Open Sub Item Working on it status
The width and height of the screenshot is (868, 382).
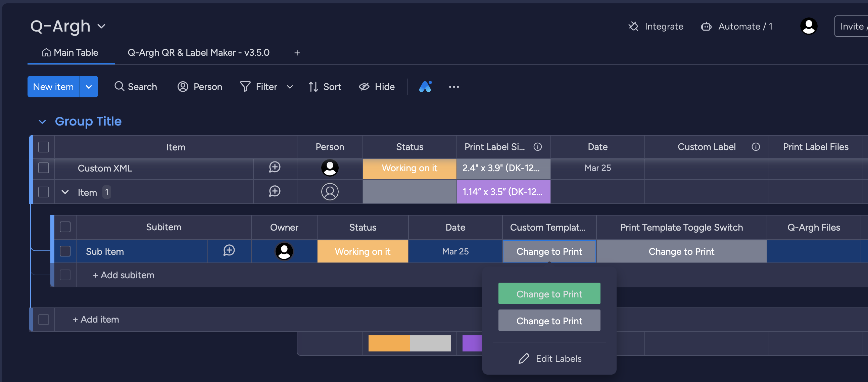click(x=363, y=251)
